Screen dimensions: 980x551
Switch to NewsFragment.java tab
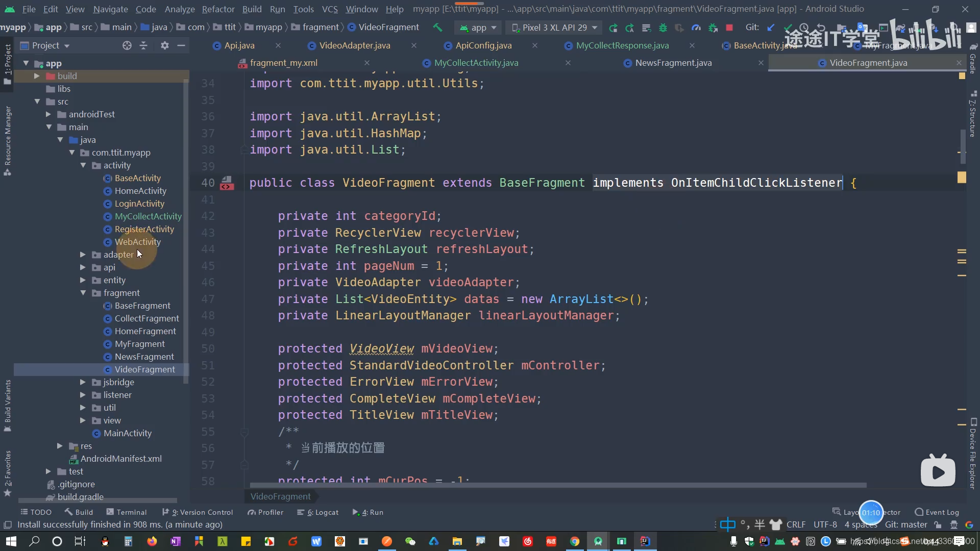(x=673, y=63)
